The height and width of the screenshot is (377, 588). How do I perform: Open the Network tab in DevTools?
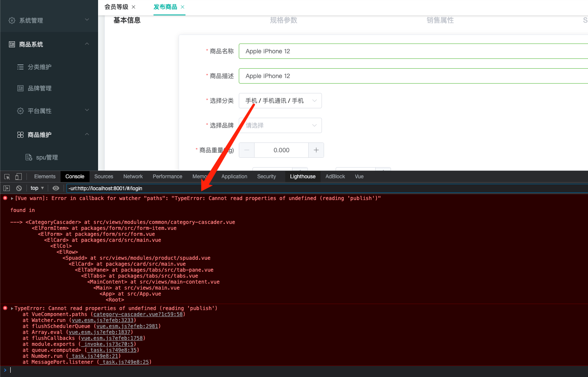(133, 177)
